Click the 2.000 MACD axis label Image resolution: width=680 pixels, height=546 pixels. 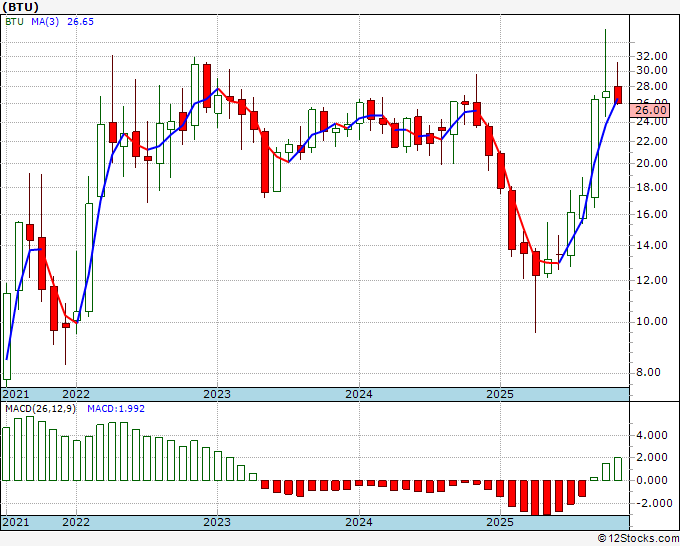point(652,458)
